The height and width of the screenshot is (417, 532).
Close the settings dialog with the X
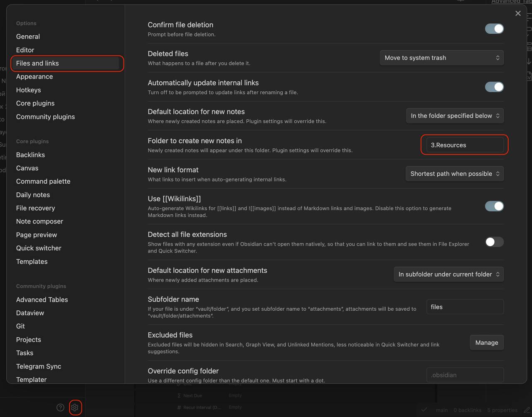click(518, 13)
